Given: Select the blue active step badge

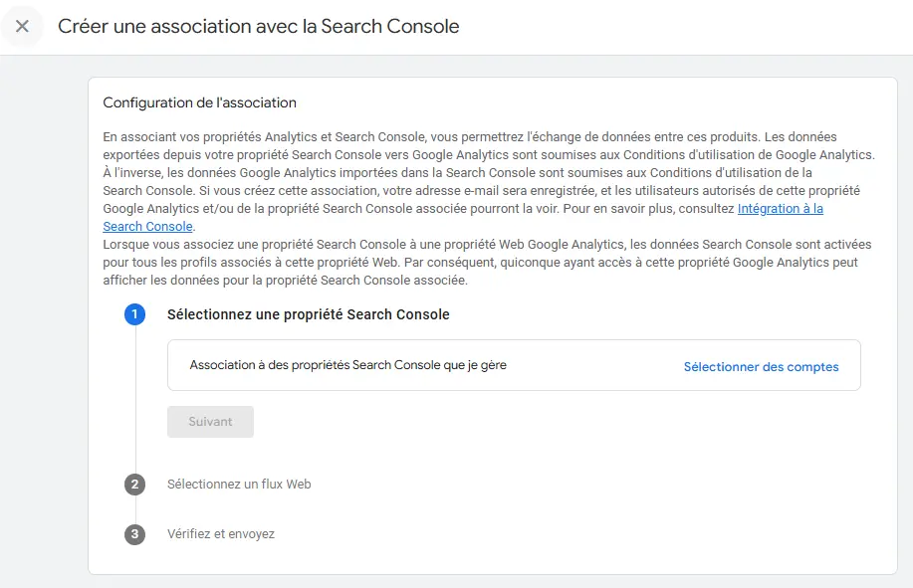Looking at the screenshot, I should [x=135, y=314].
